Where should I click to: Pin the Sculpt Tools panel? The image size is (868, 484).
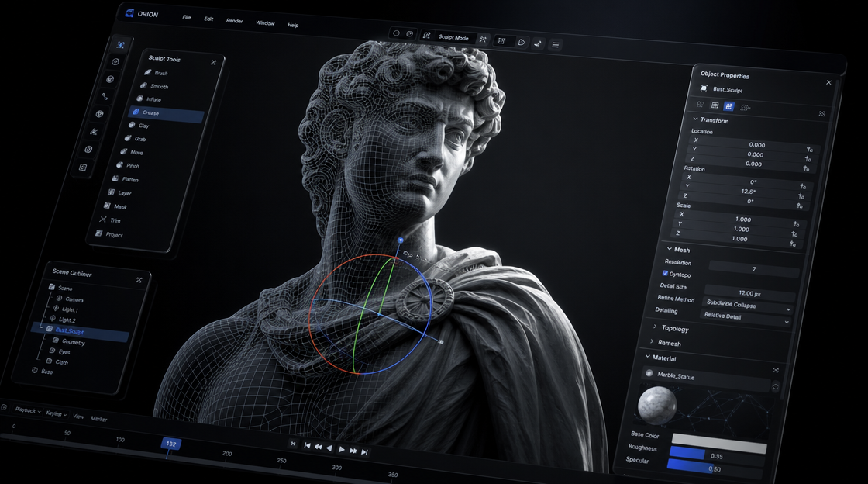[x=214, y=63]
